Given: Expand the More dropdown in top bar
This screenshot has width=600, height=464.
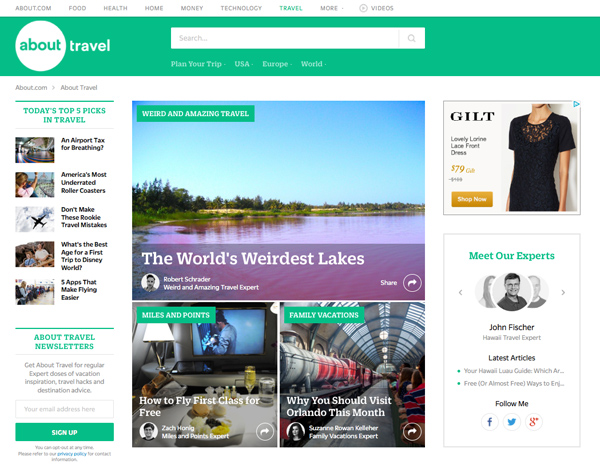Looking at the screenshot, I should pos(331,8).
